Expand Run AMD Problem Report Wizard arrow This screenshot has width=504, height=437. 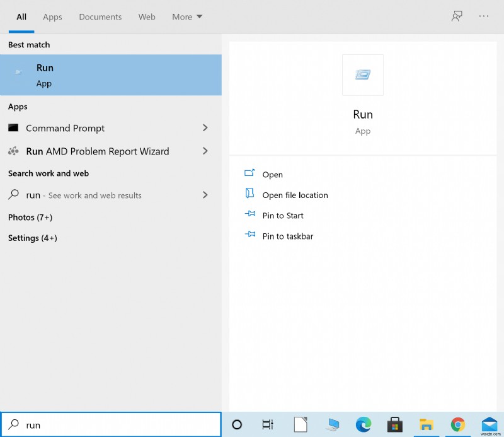pyautogui.click(x=205, y=151)
